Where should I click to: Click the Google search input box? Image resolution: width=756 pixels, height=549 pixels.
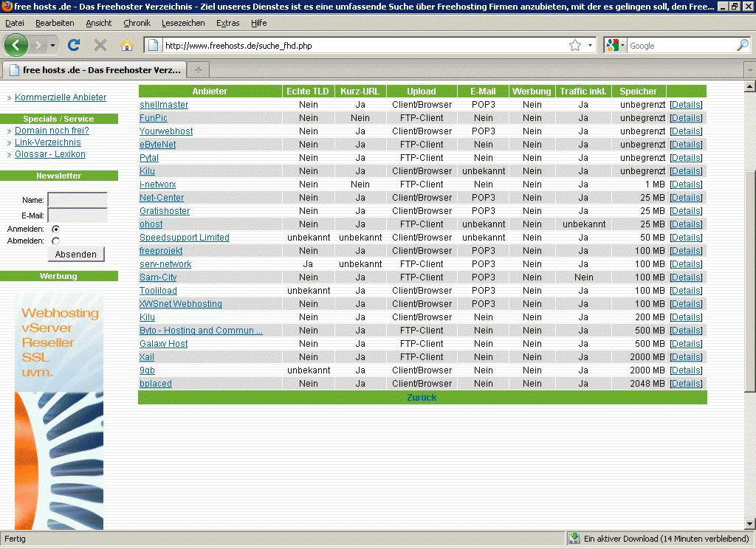681,45
